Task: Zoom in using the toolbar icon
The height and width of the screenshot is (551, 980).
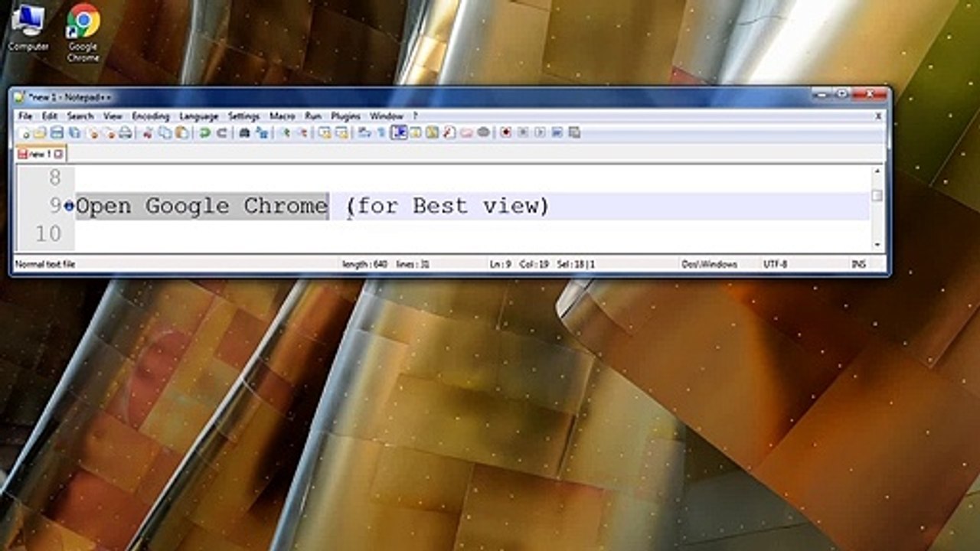Action: 286,132
